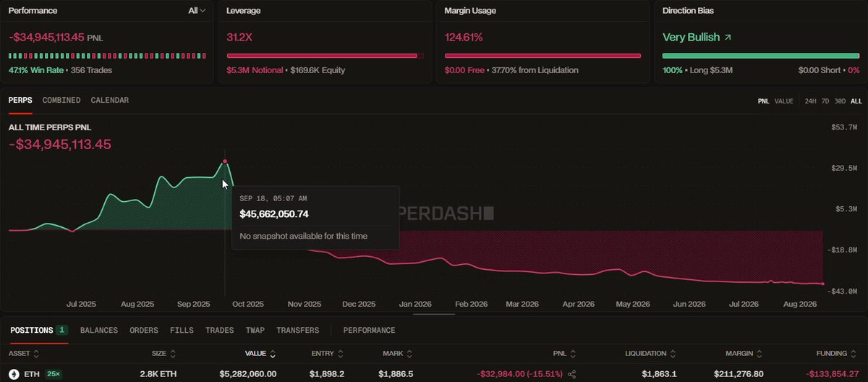The image size is (868, 382).
Task: Set chart range to 7D
Action: (825, 101)
